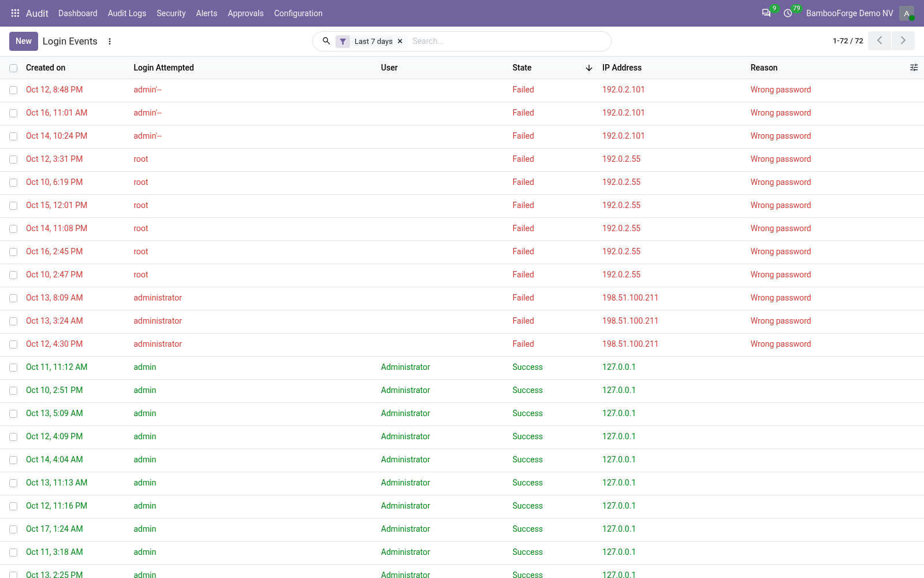Click the New button
The height and width of the screenshot is (578, 924).
click(24, 41)
